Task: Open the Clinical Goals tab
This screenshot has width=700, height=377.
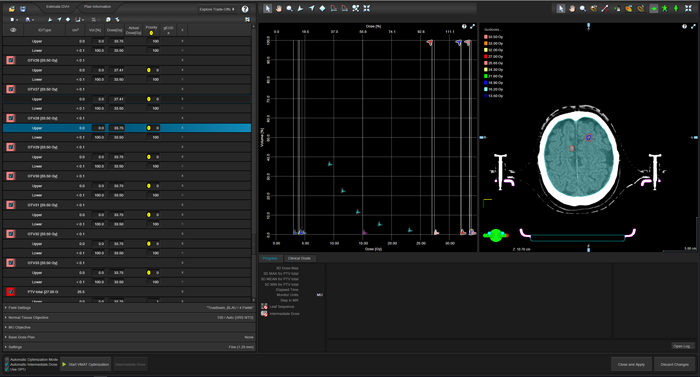Action: click(x=299, y=258)
